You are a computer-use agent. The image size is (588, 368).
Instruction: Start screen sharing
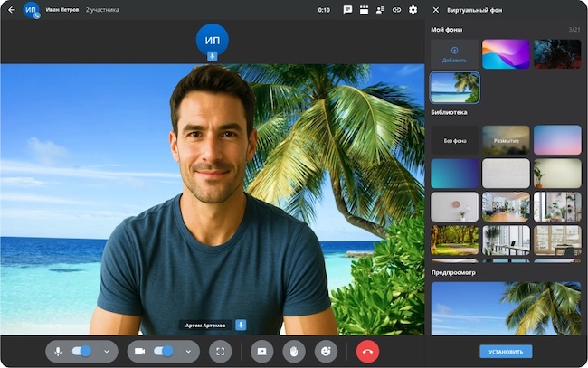click(261, 351)
